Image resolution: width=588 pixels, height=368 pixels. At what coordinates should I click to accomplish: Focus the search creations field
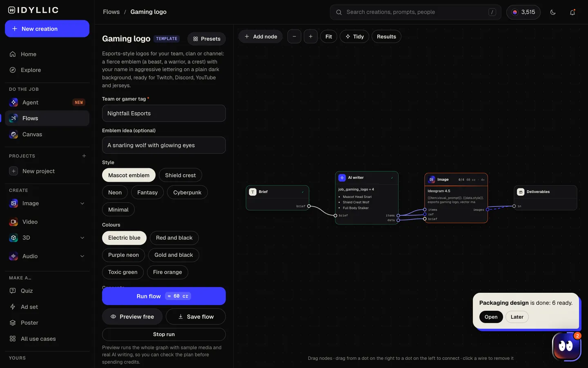click(x=415, y=12)
